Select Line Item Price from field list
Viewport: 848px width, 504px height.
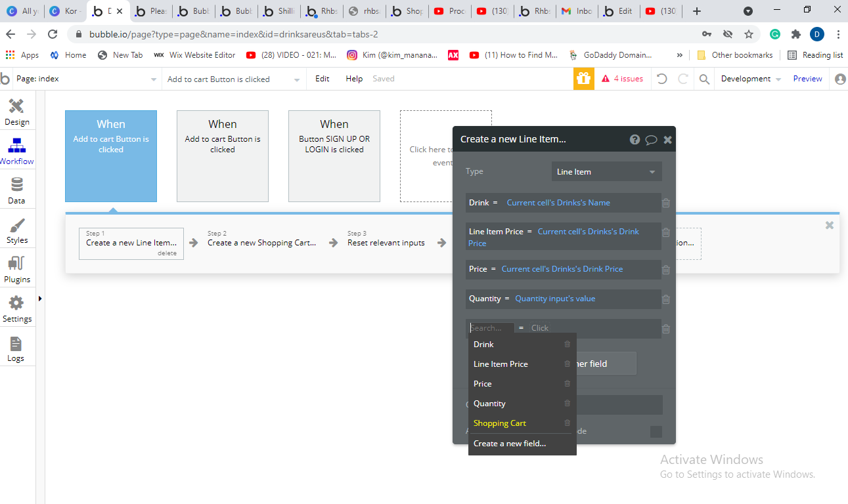click(x=501, y=364)
